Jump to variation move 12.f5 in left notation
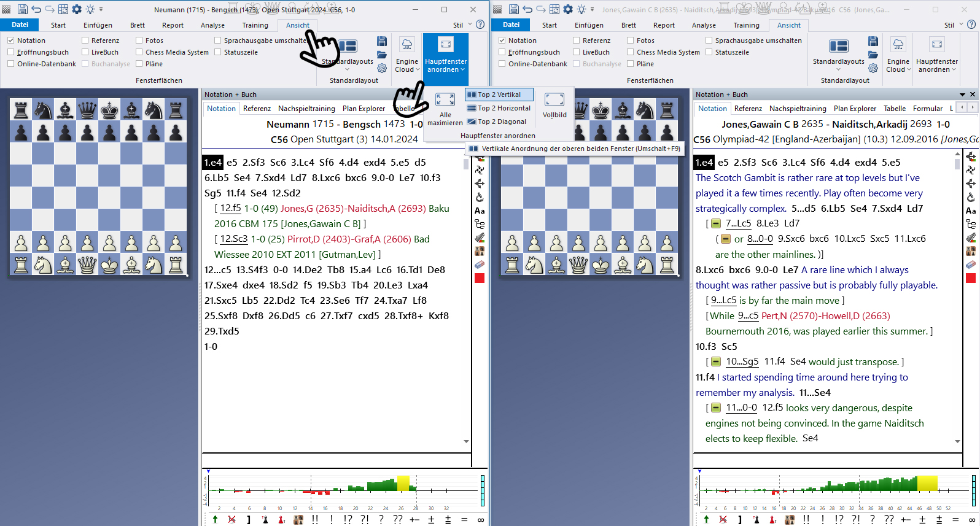Viewport: 980px width, 526px height. (x=230, y=209)
